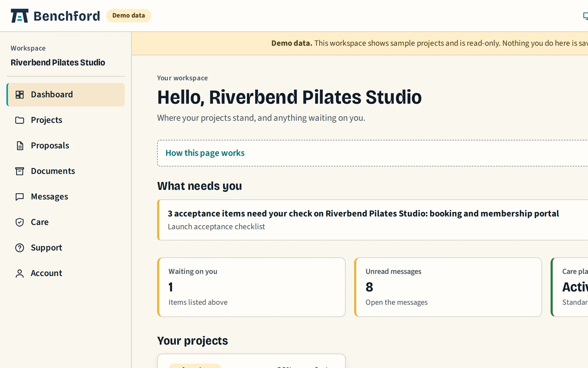The width and height of the screenshot is (588, 368).
Task: Click the unread messages count 8
Action: click(369, 287)
